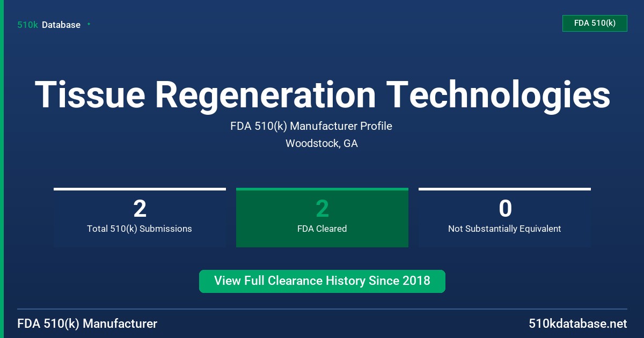
Task: Click the FDA 510(k) badge
Action: (595, 23)
